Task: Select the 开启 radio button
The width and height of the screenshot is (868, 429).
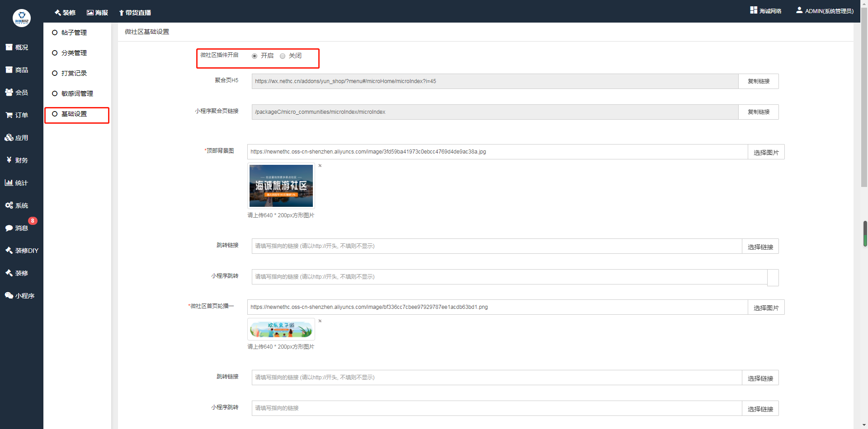Action: 255,56
